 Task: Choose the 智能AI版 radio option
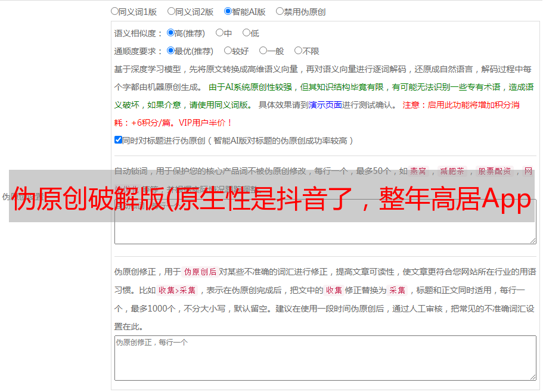[x=228, y=11]
